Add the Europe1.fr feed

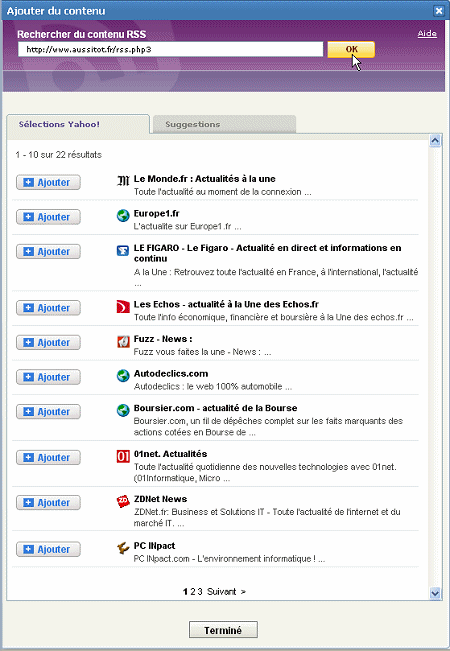click(48, 217)
